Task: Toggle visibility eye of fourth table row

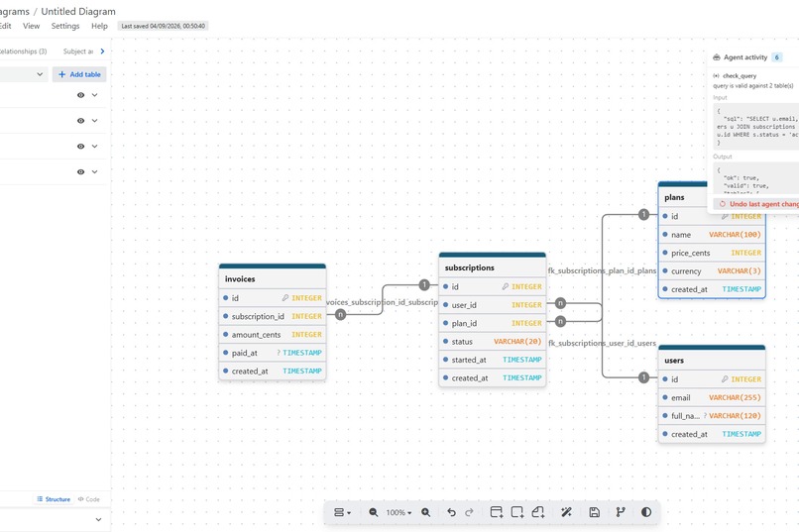Action: tap(80, 172)
